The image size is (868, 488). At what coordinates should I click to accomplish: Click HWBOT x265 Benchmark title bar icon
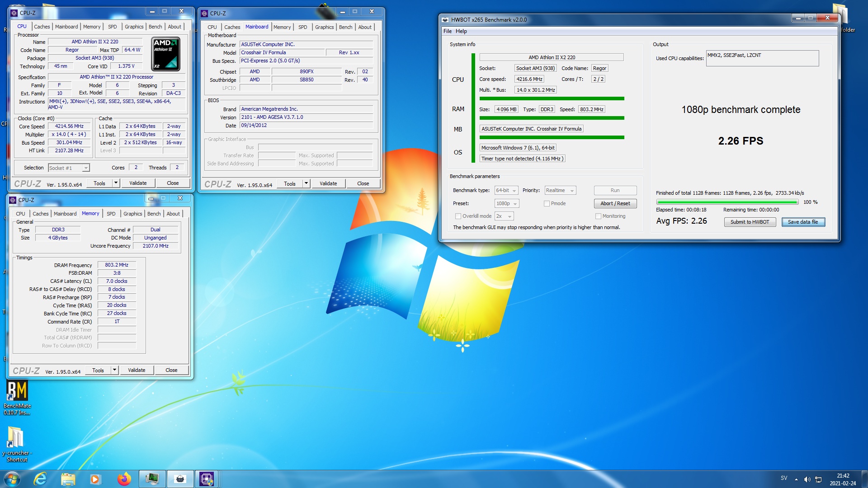click(445, 19)
